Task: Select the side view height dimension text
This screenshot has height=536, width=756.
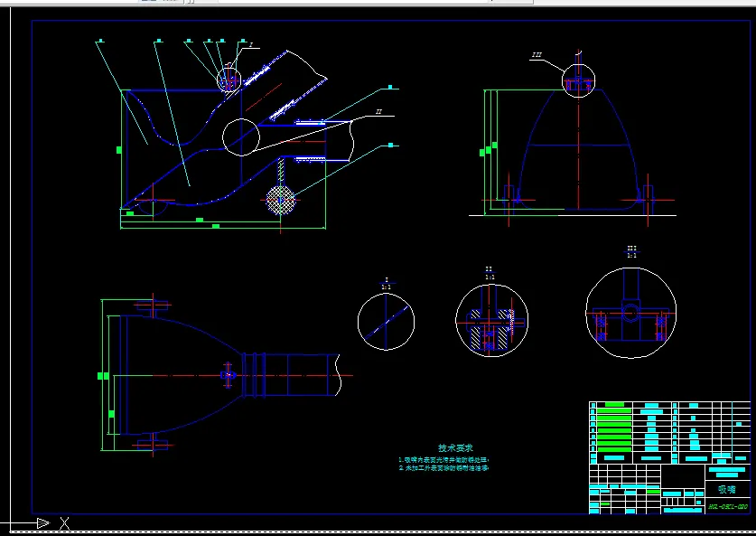Action: [119, 150]
